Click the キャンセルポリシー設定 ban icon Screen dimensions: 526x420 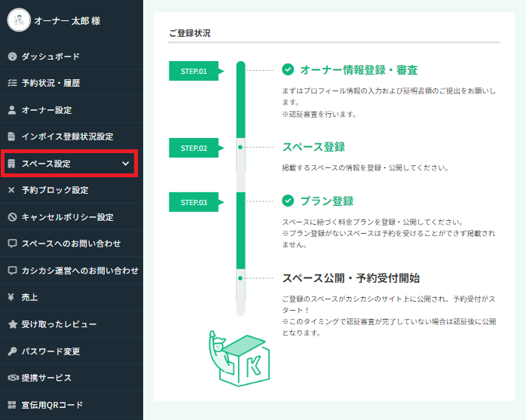[12, 217]
